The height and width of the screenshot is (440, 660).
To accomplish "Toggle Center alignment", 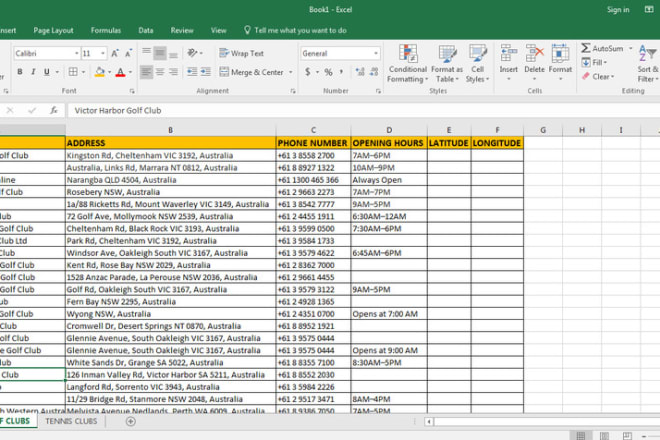I will coord(160,72).
